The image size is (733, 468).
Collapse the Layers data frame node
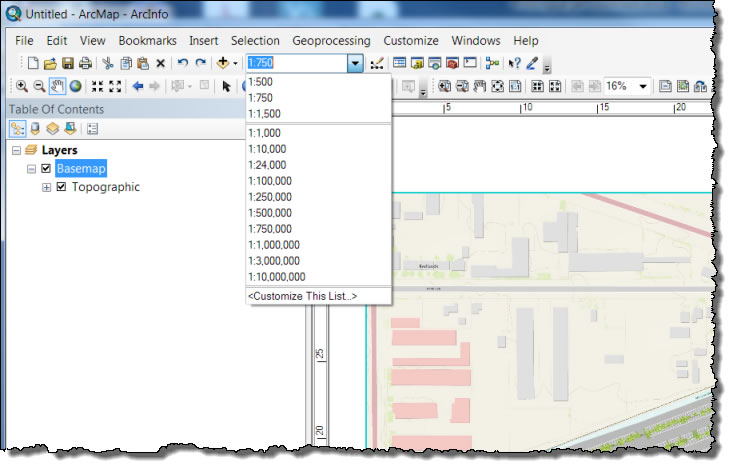[x=16, y=150]
